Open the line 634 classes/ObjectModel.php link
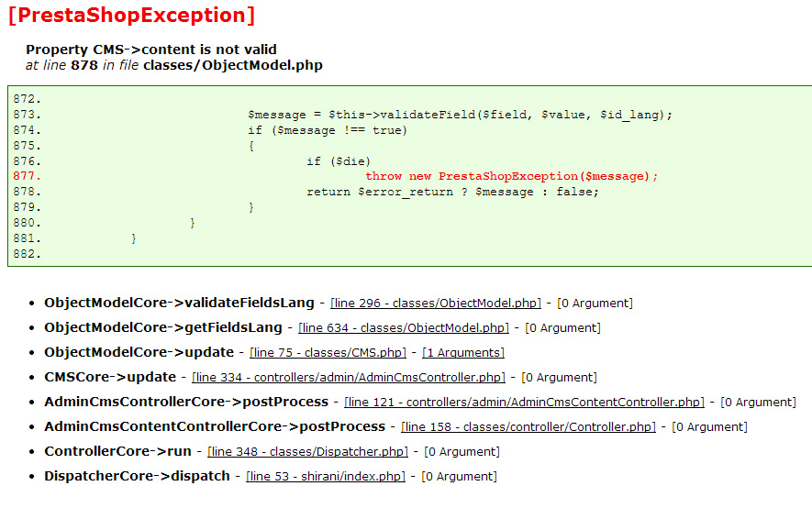 pyautogui.click(x=404, y=328)
